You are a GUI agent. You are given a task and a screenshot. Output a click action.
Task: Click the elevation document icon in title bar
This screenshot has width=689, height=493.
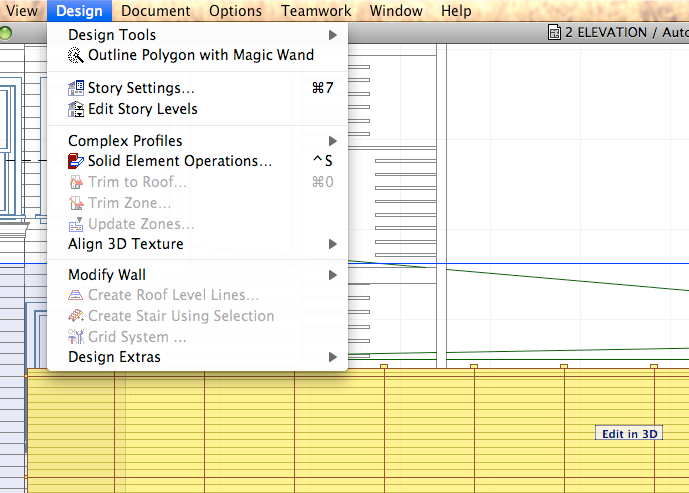point(554,32)
